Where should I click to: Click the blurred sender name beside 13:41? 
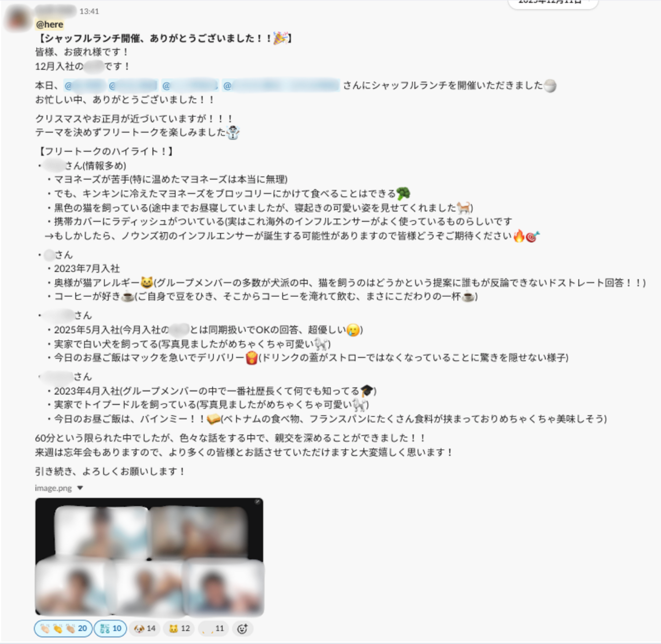pos(56,11)
